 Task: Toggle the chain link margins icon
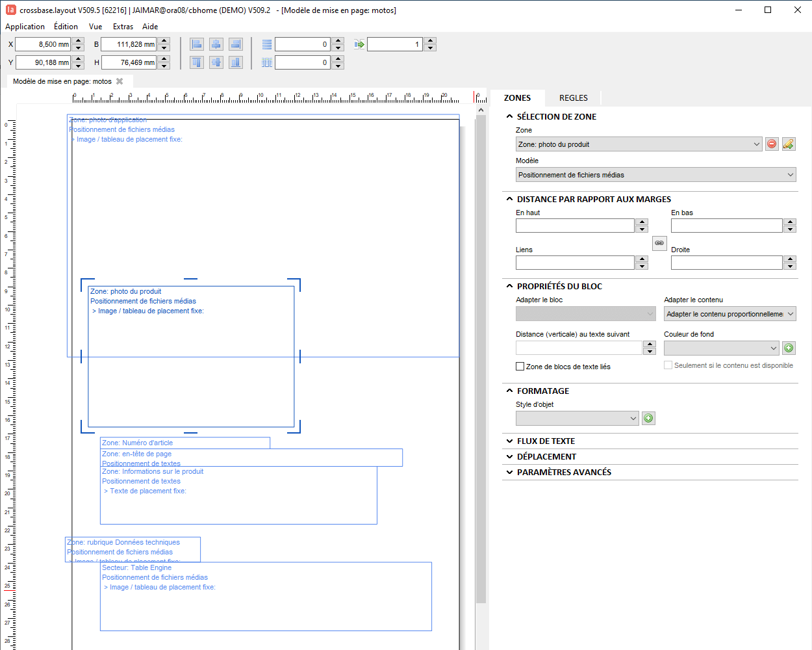(659, 243)
